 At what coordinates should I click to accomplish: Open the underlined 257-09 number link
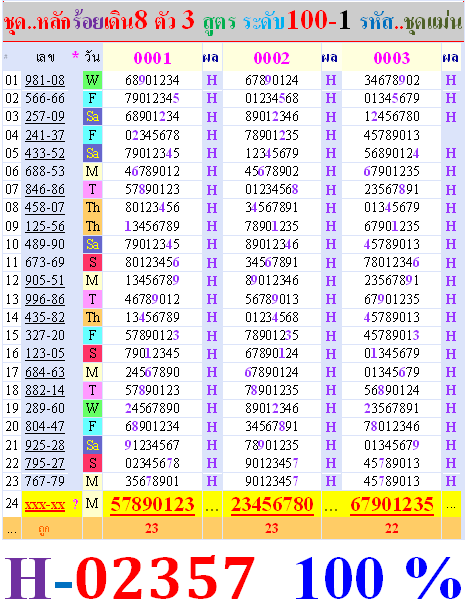click(45, 117)
